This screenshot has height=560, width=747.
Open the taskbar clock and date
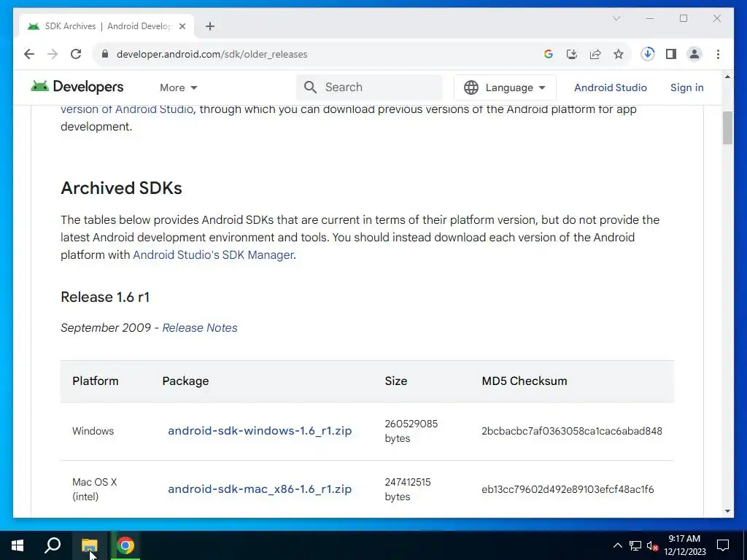coord(684,545)
